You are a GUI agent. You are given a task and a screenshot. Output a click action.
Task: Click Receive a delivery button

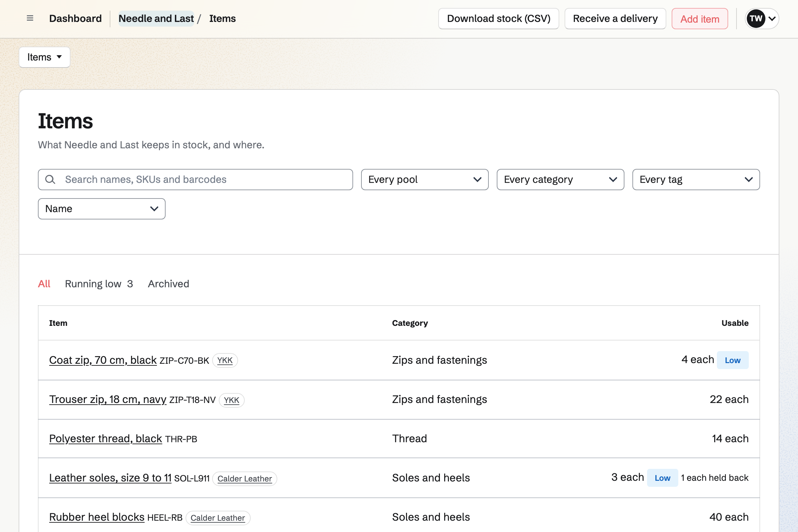pos(615,18)
